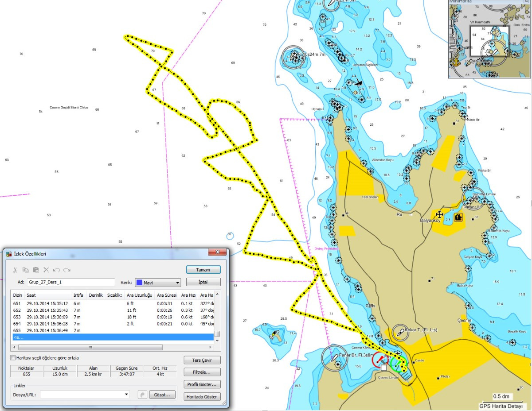Image resolution: width=532 pixels, height=411 pixels.
Task: Click the İptal button
Action: (x=203, y=282)
